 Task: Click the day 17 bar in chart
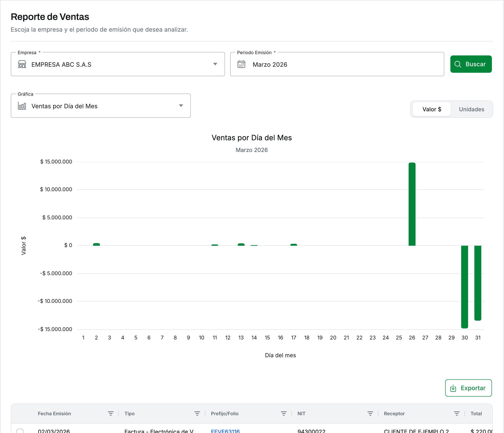294,245
